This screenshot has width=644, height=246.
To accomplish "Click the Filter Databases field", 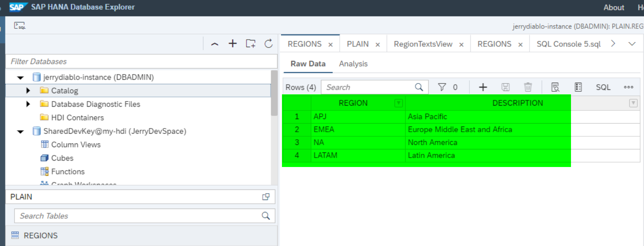I will pos(141,61).
